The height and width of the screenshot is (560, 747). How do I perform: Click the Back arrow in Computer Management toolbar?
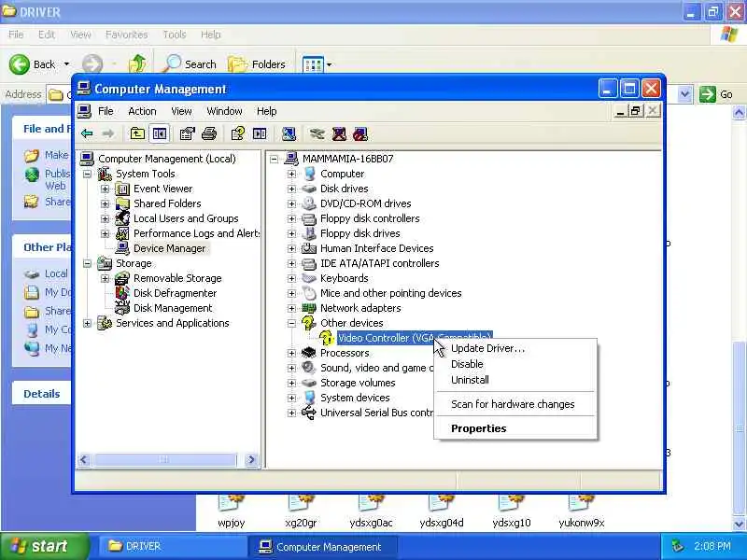pyautogui.click(x=87, y=133)
